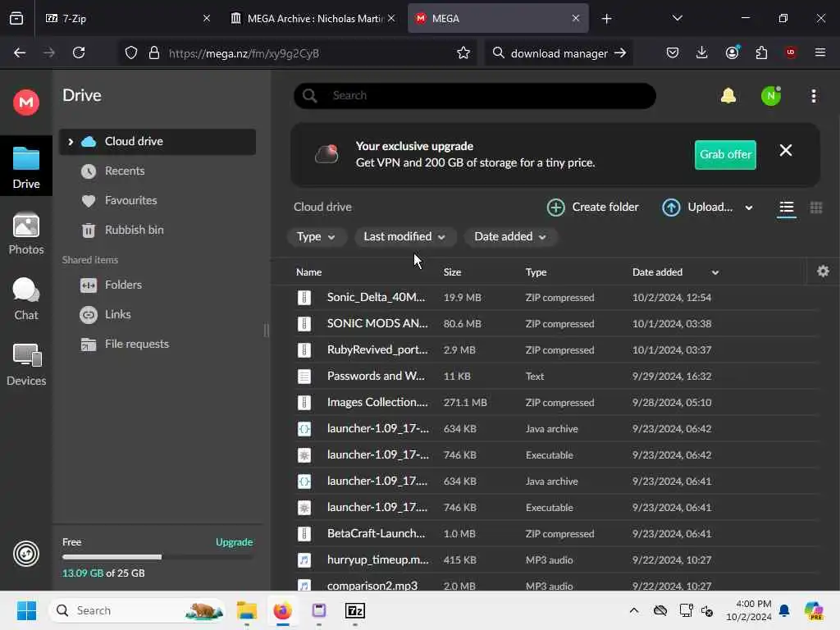Reload the page
Viewport: 840px width, 630px height.
click(79, 53)
